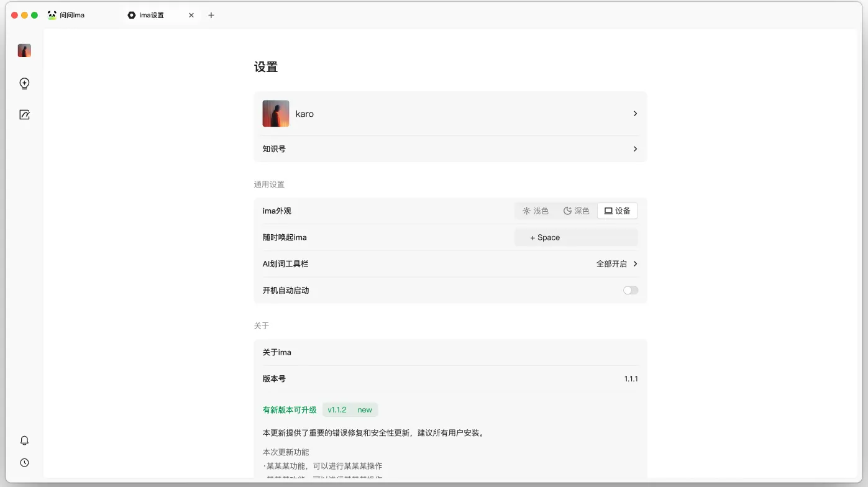The height and width of the screenshot is (487, 868).
Task: Select the 深色 dark appearance option
Action: point(577,211)
